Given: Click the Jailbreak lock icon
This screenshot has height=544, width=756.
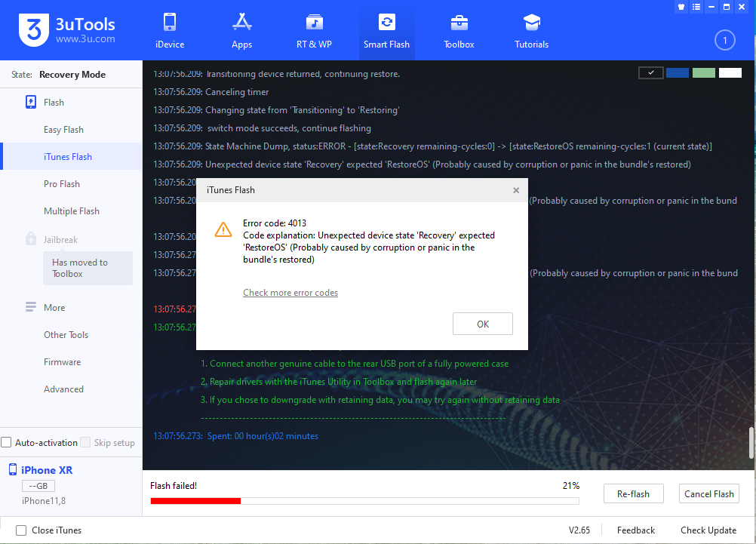Looking at the screenshot, I should click(30, 238).
